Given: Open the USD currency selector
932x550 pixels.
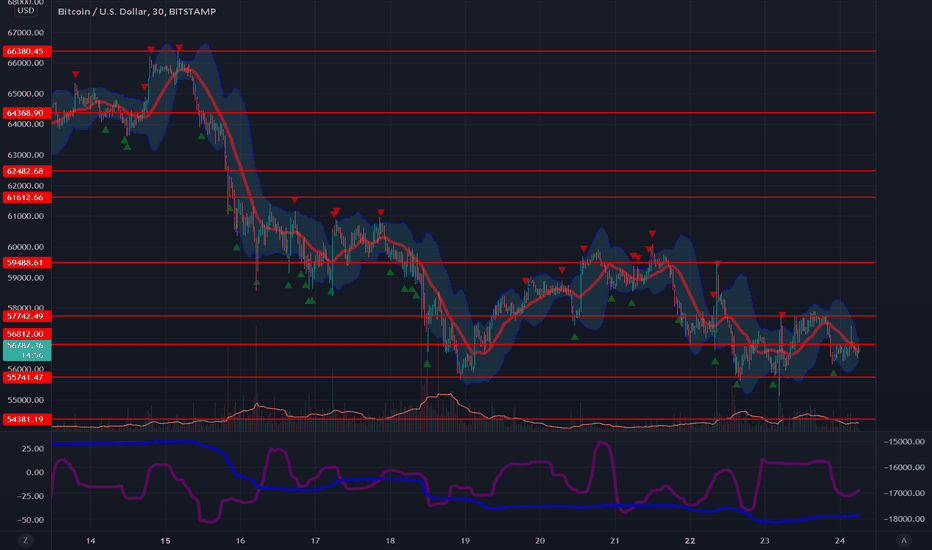Looking at the screenshot, I should (26, 10).
